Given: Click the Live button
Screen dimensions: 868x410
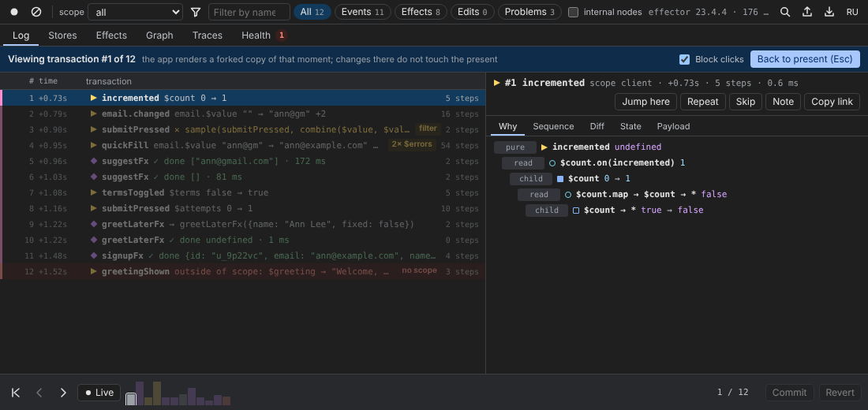Looking at the screenshot, I should 99,393.
